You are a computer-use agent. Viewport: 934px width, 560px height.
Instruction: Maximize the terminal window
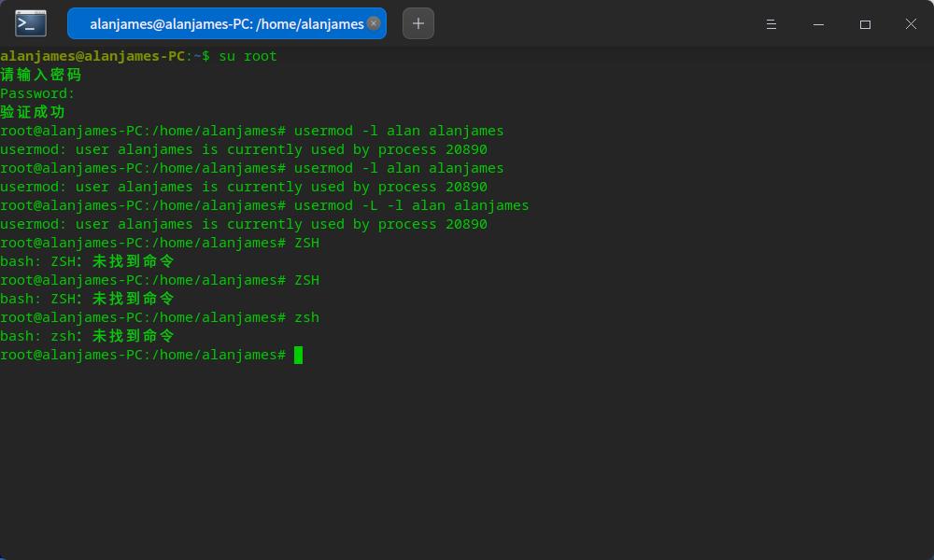tap(865, 24)
